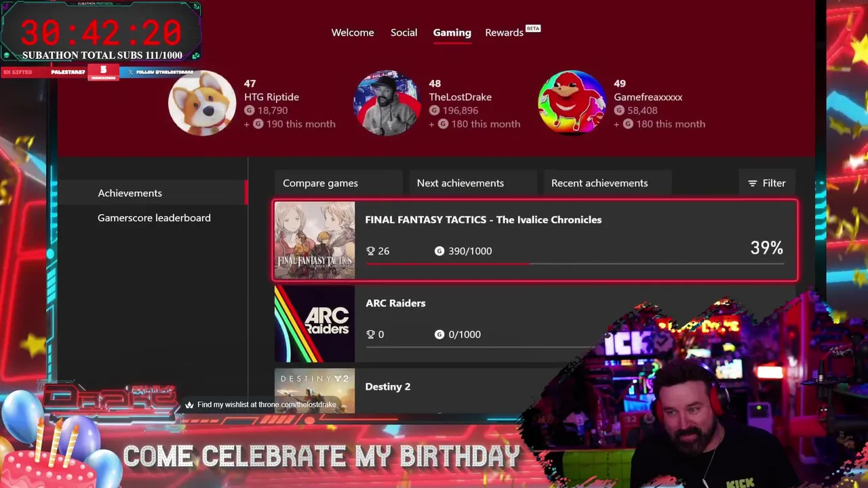Click the gamerscore icon beside 390/1000
The height and width of the screenshot is (488, 868).
tap(439, 251)
